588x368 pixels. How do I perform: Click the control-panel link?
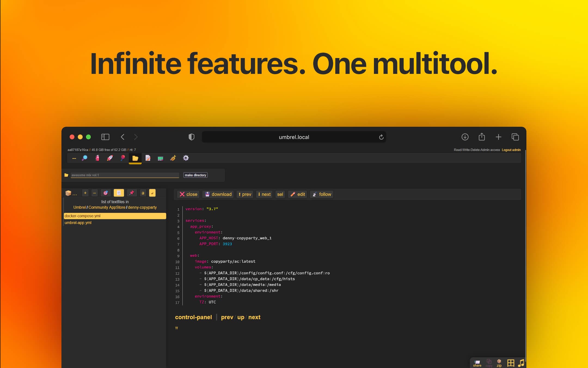(193, 317)
